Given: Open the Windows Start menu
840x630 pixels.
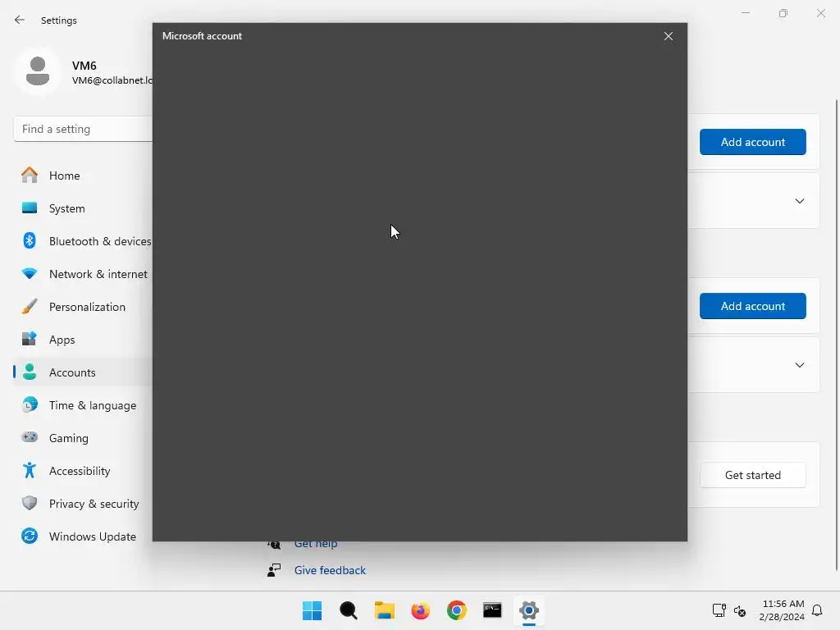Looking at the screenshot, I should pyautogui.click(x=312, y=610).
